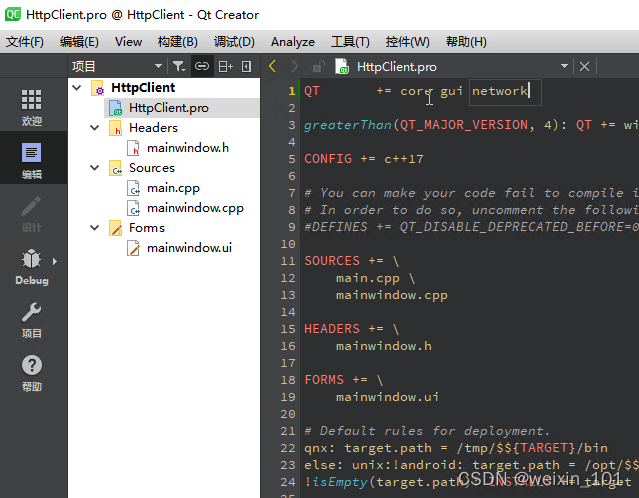639x498 pixels.
Task: Open the 构建(B) menu
Action: point(178,42)
